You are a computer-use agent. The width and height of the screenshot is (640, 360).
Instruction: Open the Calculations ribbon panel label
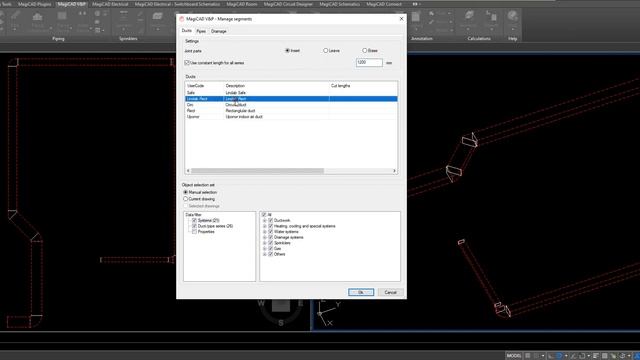coord(479,39)
